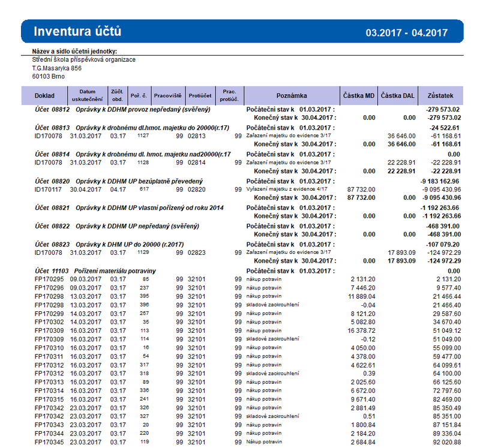Select document number "FP170315"
The image size is (480, 448).
click(49, 399)
